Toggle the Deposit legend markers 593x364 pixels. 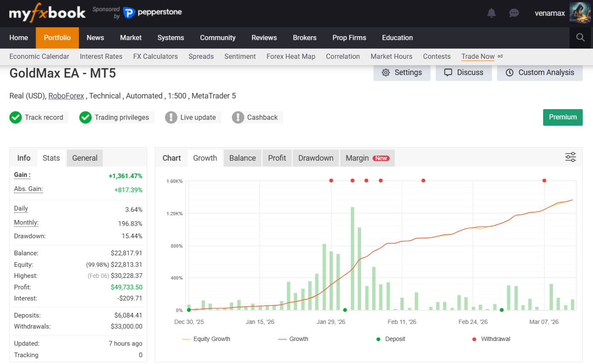point(391,339)
